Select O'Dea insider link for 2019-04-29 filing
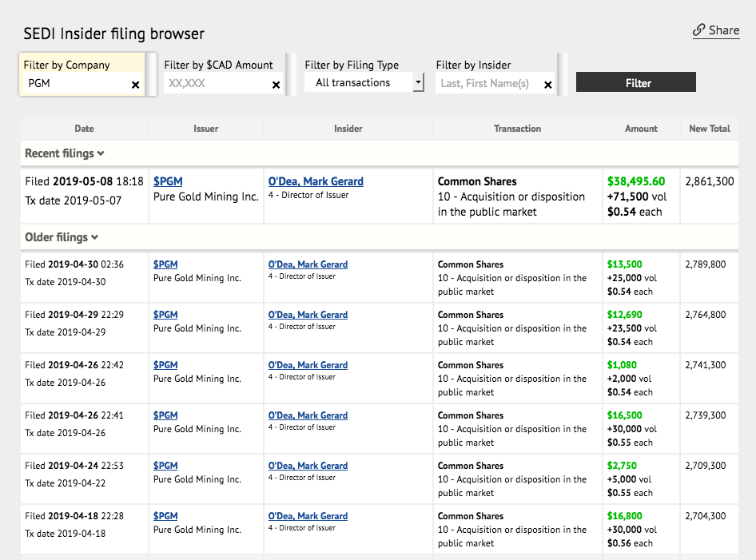The height and width of the screenshot is (560, 756). click(x=308, y=315)
